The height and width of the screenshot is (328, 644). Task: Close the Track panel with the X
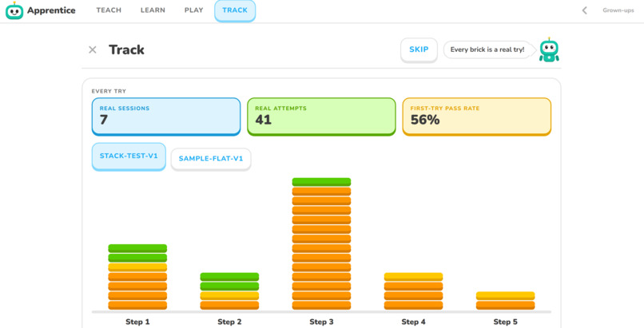(93, 49)
